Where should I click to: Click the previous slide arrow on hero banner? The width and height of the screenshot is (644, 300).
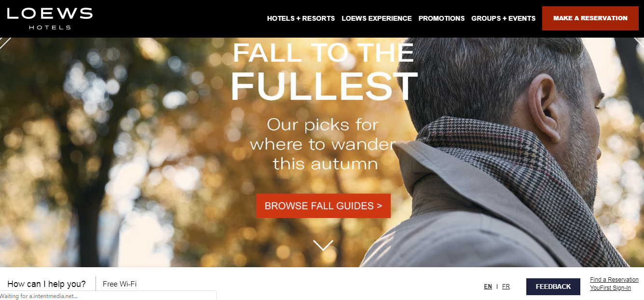(5, 43)
